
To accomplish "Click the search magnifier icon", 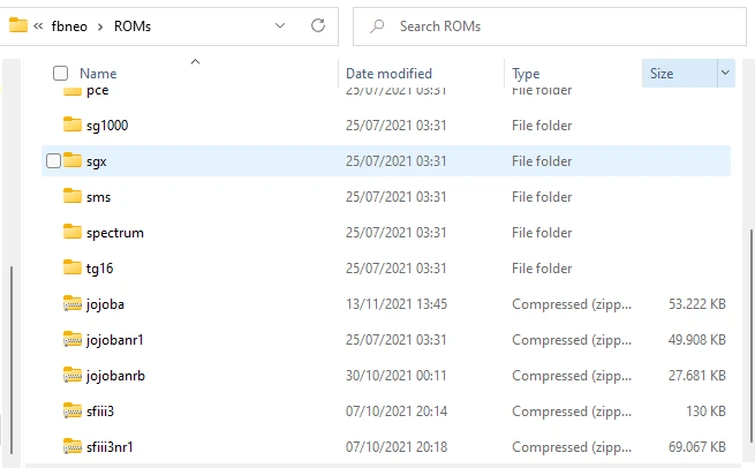I will click(378, 26).
